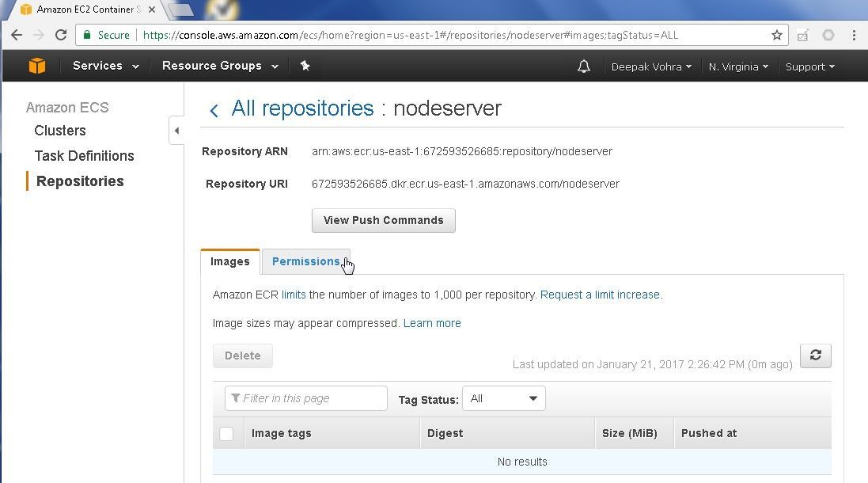
Task: Bookmark this page with the star icon
Action: point(777,35)
